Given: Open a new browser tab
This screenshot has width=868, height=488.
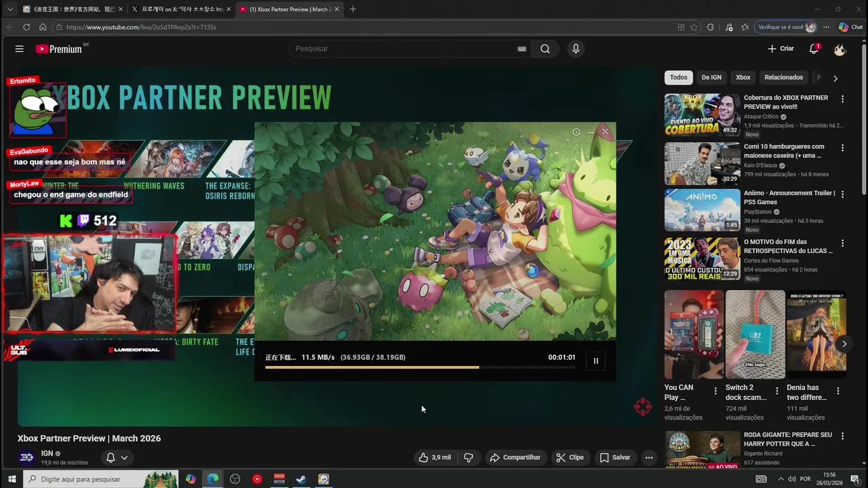Looking at the screenshot, I should (353, 9).
